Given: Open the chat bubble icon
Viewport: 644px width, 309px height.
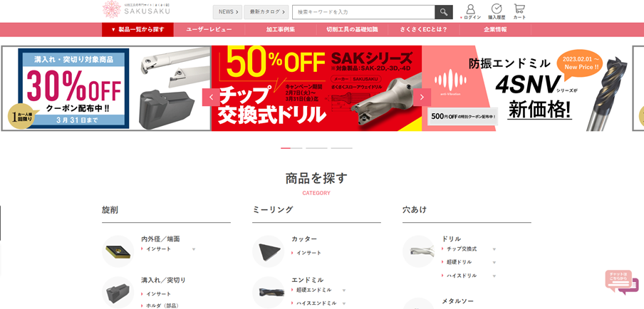Looking at the screenshot, I should pos(621,283).
